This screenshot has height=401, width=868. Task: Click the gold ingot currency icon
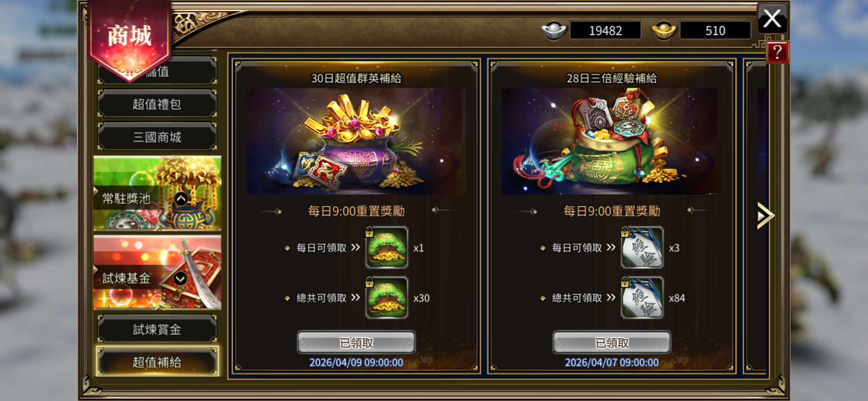pyautogui.click(x=664, y=30)
